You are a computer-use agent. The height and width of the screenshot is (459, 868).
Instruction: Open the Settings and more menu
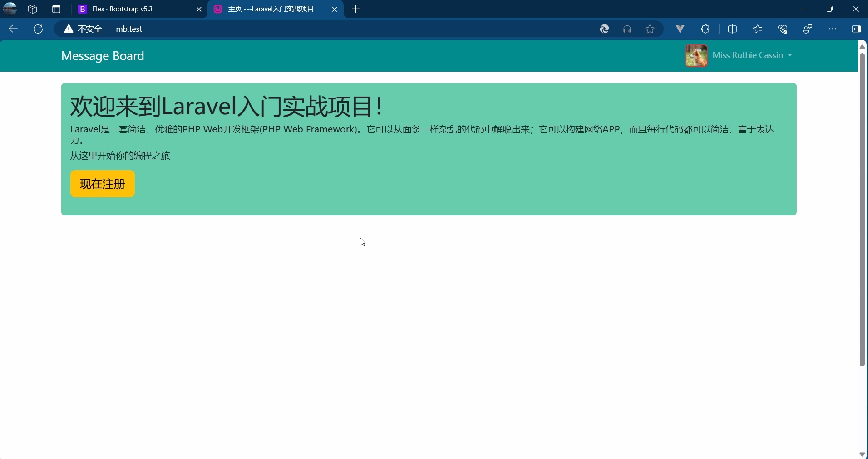click(833, 29)
